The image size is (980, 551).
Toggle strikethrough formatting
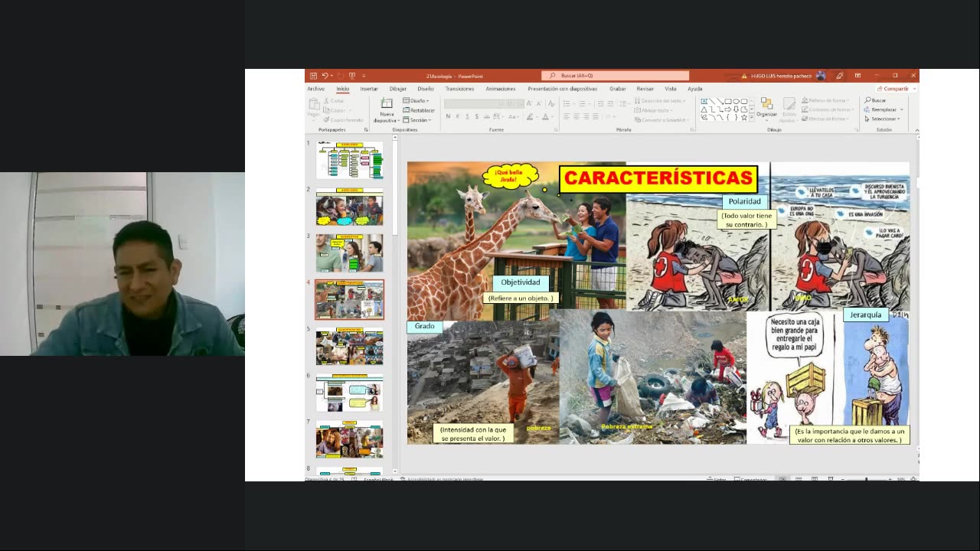point(486,116)
